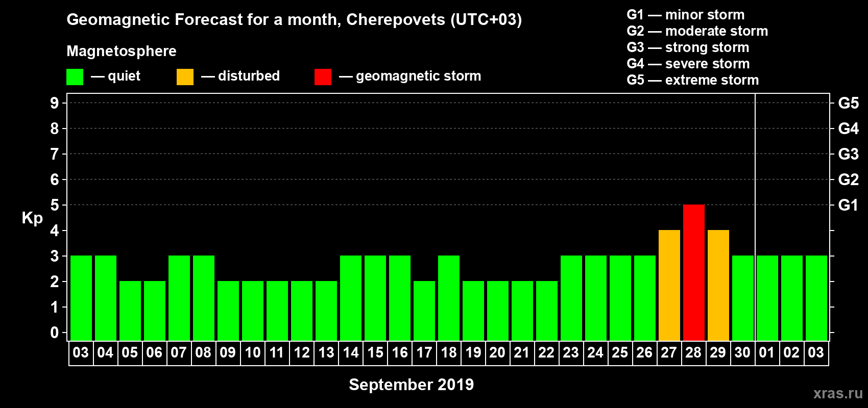Click the date label 29
Image resolution: width=868 pixels, height=408 pixels.
718,353
